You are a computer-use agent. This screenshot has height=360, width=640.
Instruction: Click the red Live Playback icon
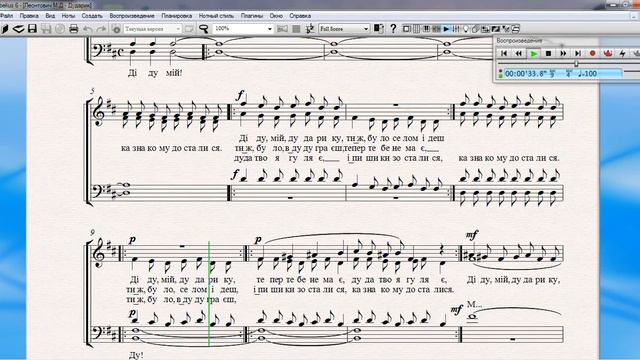(x=608, y=53)
